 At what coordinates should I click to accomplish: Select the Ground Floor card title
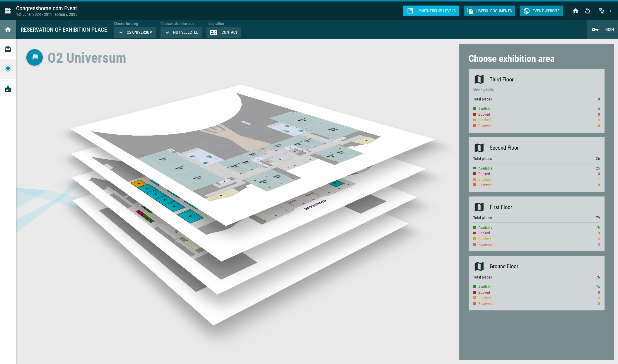(x=504, y=266)
